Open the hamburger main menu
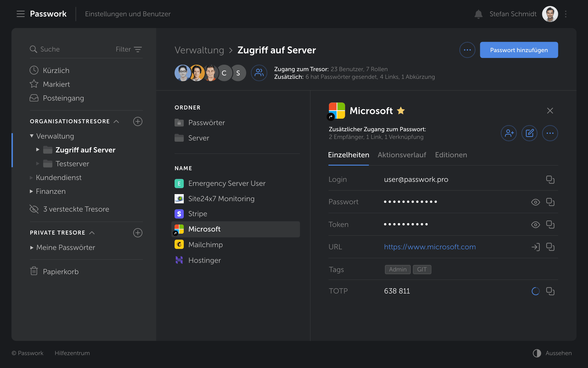The image size is (588, 368). tap(21, 14)
